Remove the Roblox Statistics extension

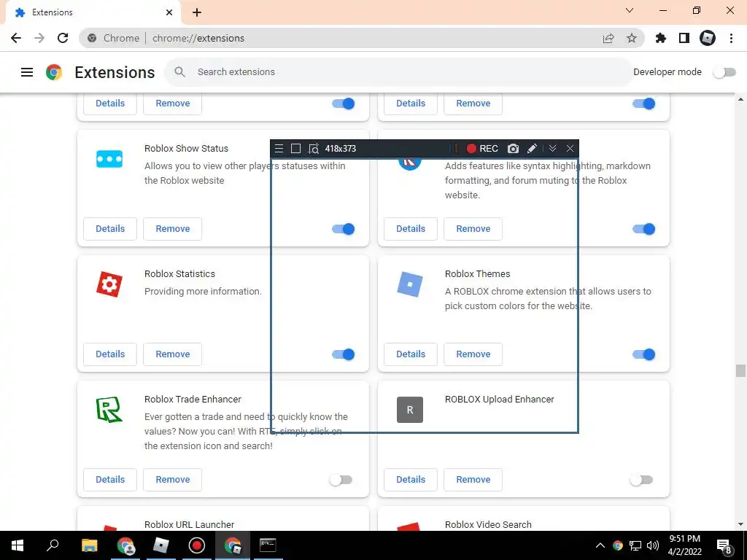(x=172, y=354)
